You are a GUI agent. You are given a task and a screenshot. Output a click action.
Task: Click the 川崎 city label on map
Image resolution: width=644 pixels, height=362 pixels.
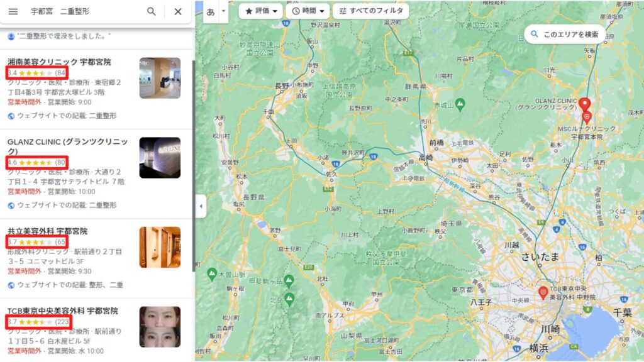pyautogui.click(x=550, y=329)
